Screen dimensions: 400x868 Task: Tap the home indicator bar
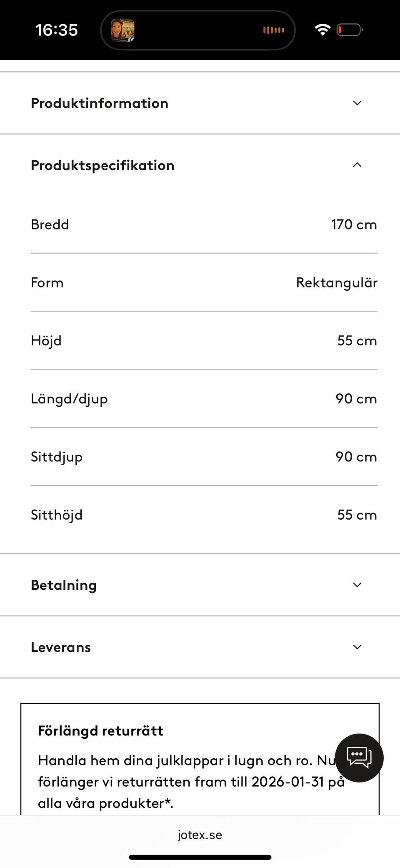200,857
